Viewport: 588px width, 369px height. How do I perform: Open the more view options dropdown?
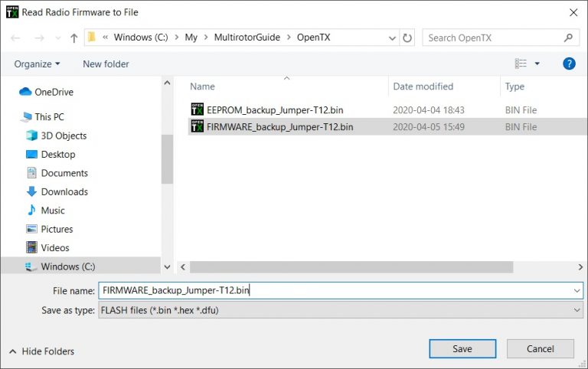pyautogui.click(x=537, y=64)
